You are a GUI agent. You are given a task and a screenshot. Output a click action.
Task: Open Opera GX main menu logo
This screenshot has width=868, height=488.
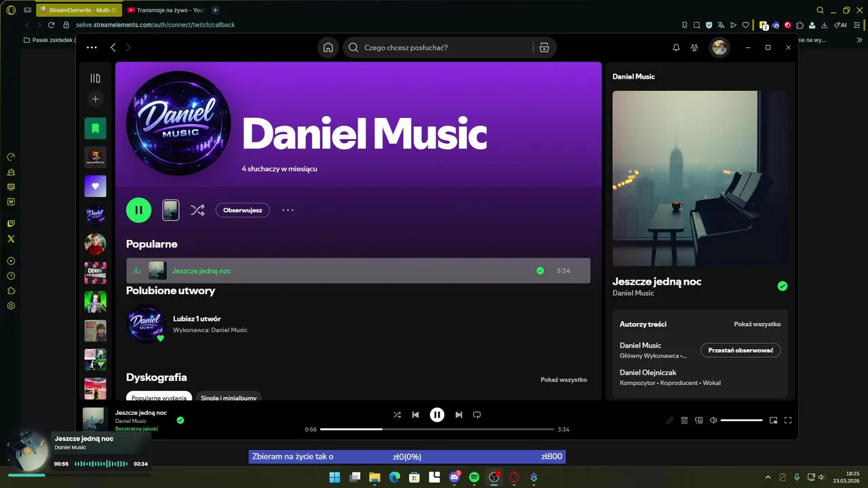pos(11,10)
